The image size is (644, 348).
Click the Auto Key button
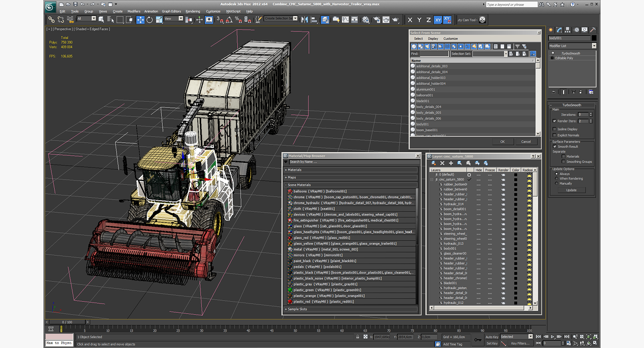click(x=492, y=337)
